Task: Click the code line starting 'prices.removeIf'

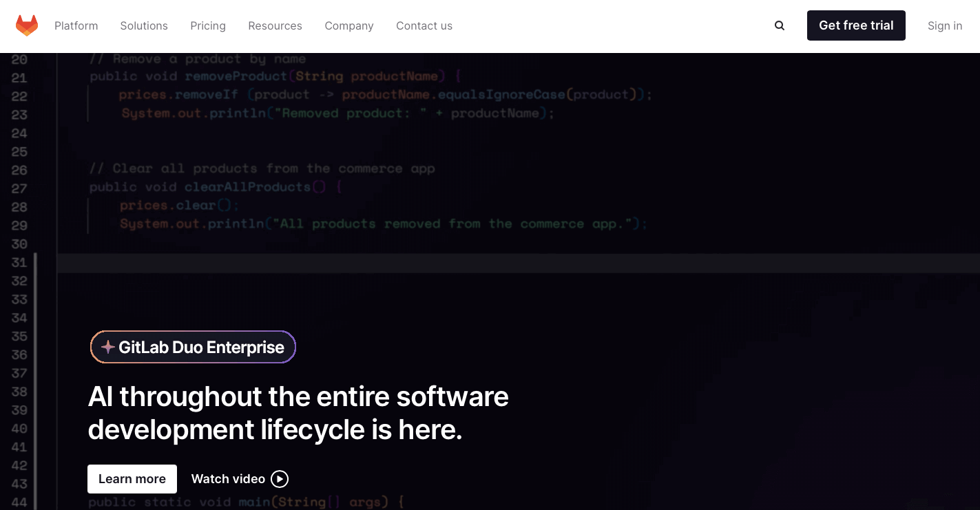Action: [x=386, y=95]
